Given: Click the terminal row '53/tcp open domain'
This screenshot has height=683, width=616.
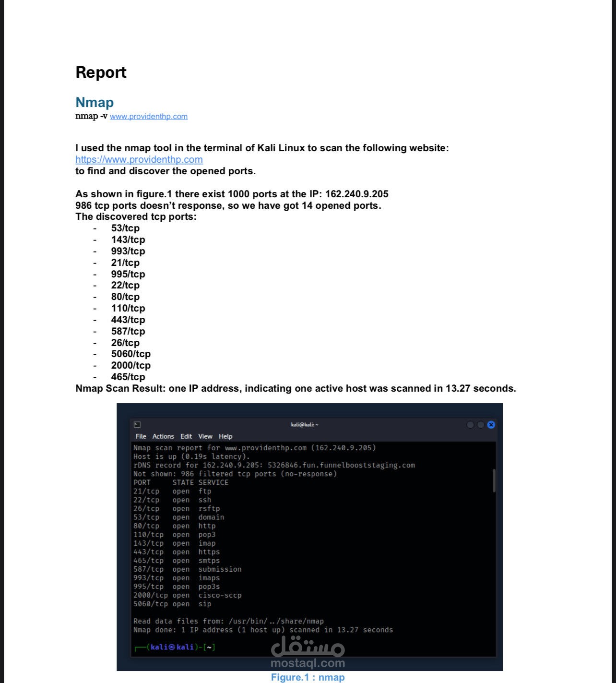Looking at the screenshot, I should [179, 517].
